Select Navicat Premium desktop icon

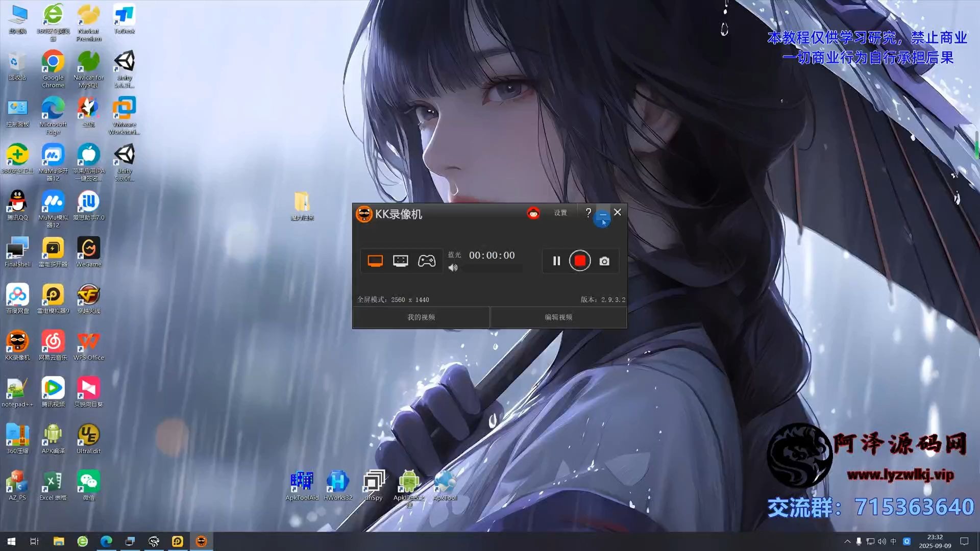[x=88, y=22]
